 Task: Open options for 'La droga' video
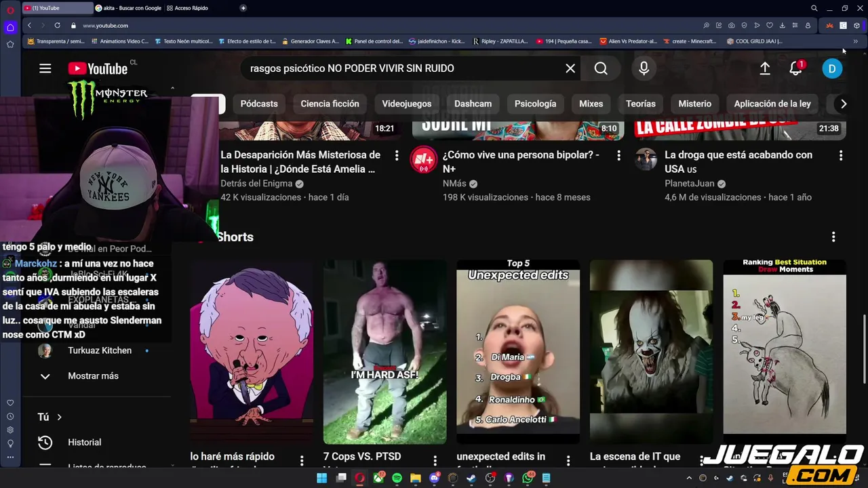841,155
